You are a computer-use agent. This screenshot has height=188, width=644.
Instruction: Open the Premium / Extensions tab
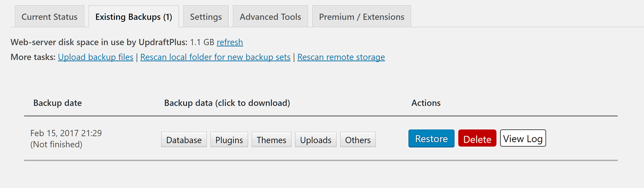362,17
